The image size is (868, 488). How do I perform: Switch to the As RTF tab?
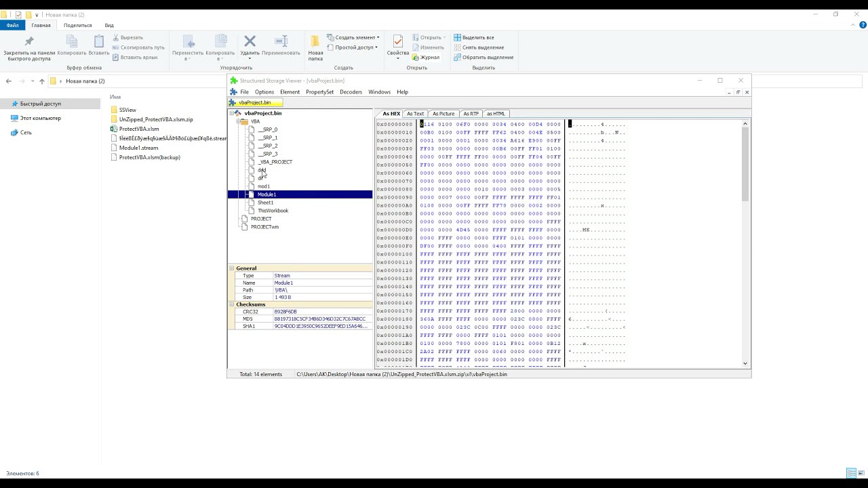(471, 114)
